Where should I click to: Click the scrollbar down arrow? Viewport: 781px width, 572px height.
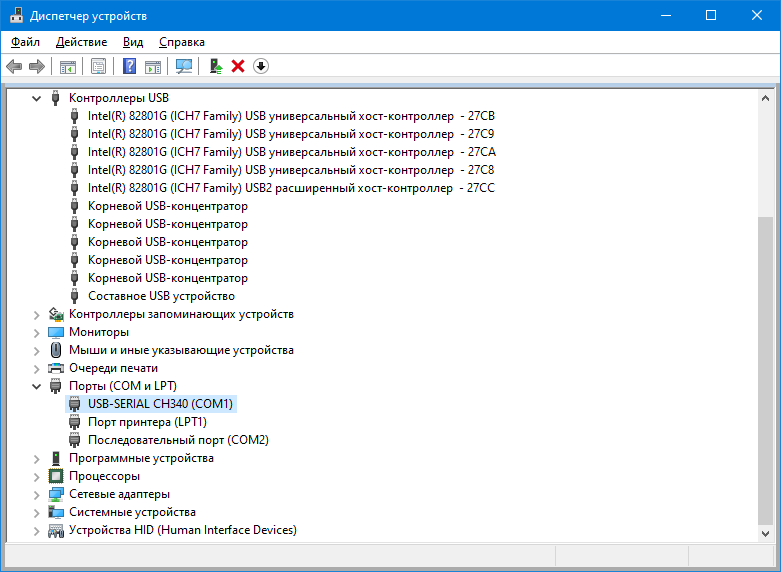766,534
